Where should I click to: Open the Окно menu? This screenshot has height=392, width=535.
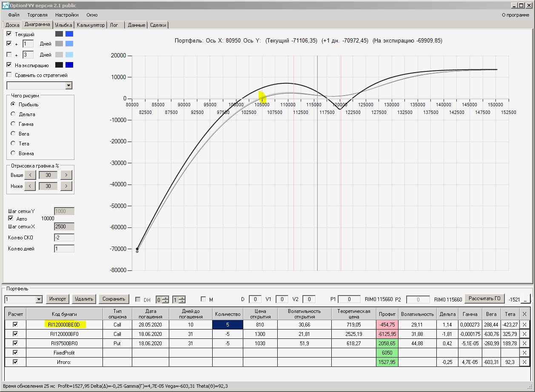[x=92, y=15]
